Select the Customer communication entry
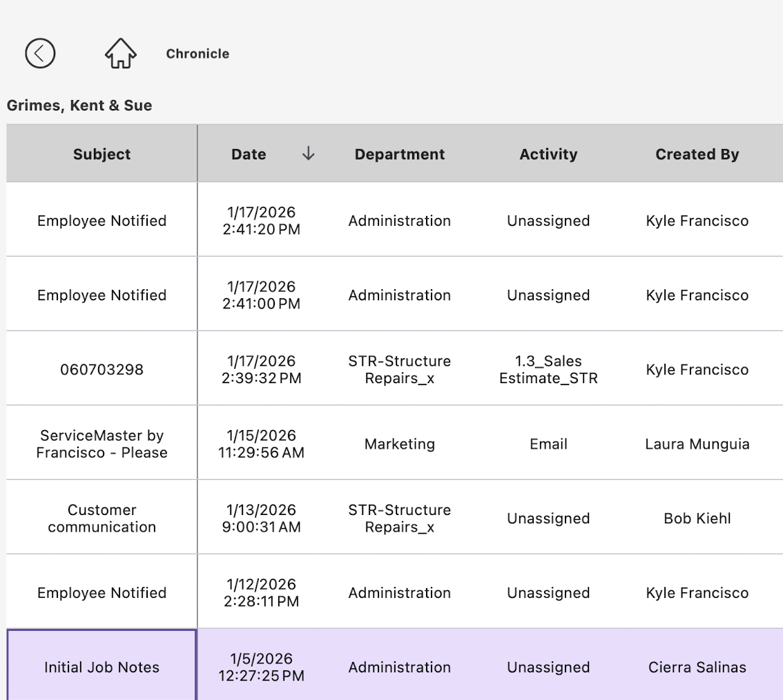The image size is (783, 700). point(101,518)
